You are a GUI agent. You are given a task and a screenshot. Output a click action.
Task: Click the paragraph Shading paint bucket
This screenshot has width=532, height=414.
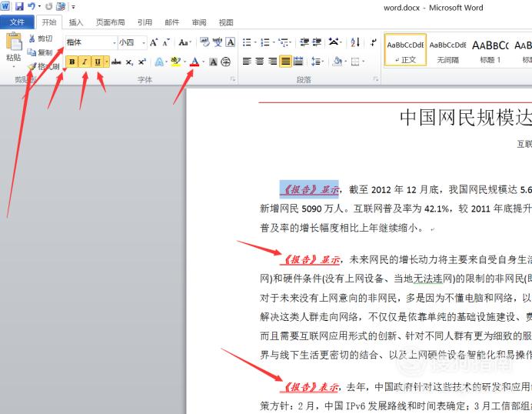(337, 62)
